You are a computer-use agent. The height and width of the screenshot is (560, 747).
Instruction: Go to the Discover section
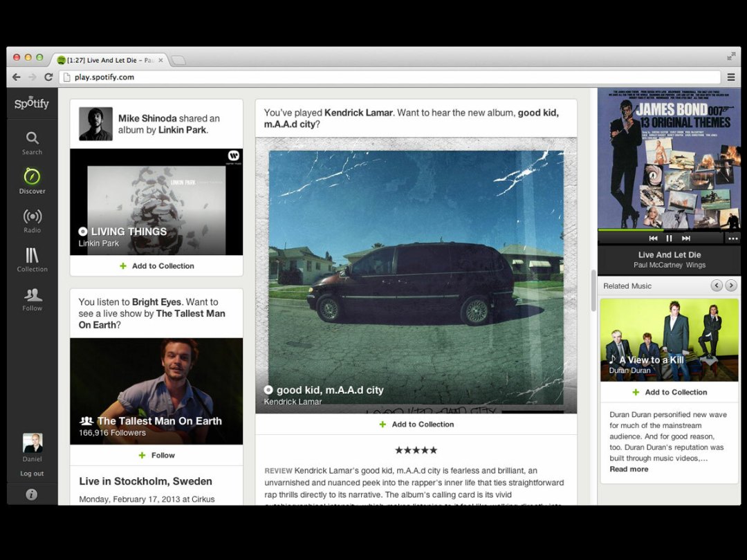click(32, 181)
